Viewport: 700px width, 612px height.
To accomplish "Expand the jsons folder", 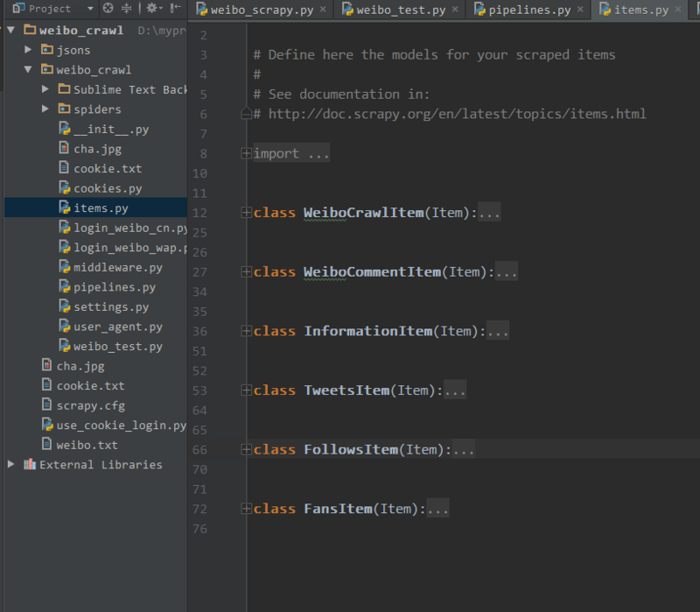I will tap(28, 50).
